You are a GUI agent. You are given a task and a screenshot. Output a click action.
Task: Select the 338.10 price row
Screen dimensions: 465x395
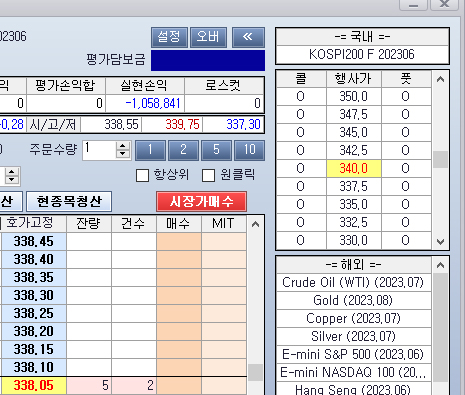click(33, 367)
